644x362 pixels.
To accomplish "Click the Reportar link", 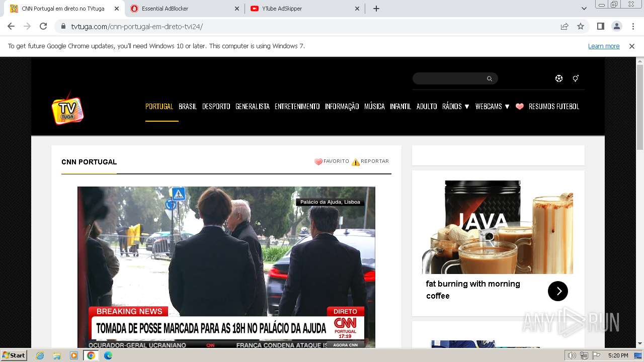I will click(375, 161).
